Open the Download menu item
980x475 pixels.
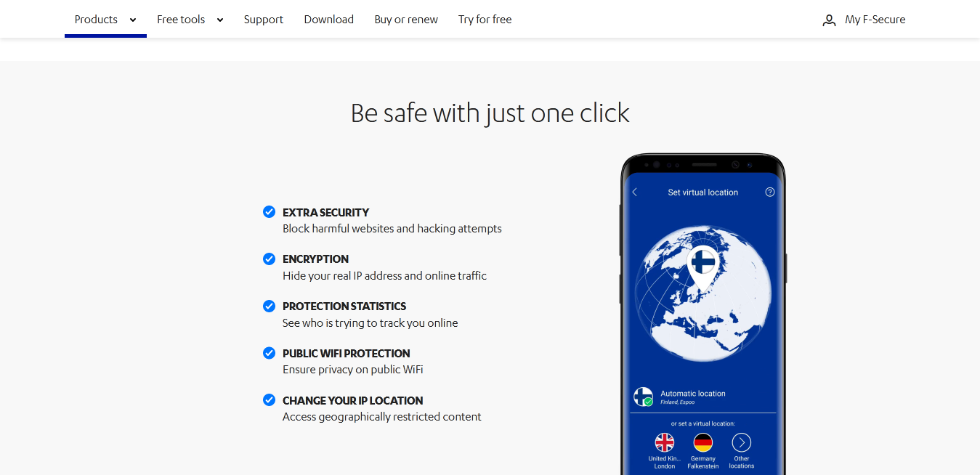tap(329, 20)
